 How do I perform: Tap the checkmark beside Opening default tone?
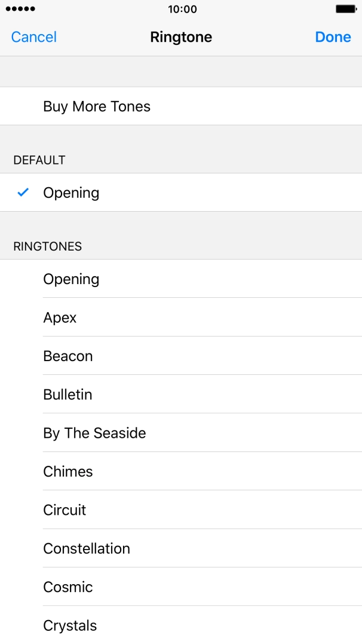tap(23, 193)
